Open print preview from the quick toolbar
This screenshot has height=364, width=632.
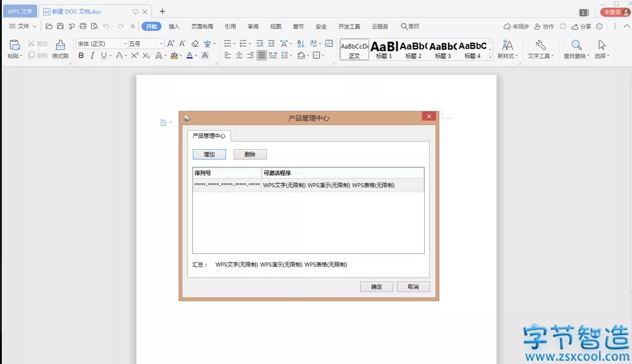coord(94,26)
